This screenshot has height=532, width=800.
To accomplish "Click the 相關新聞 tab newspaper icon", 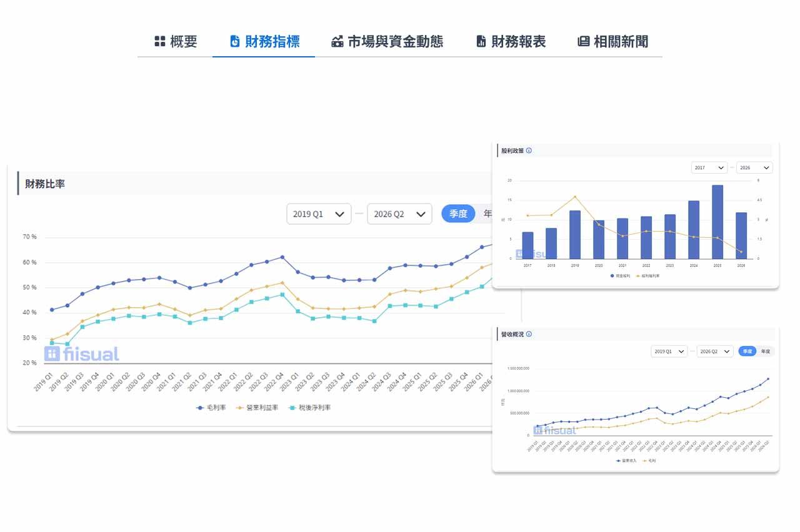I will pos(583,41).
